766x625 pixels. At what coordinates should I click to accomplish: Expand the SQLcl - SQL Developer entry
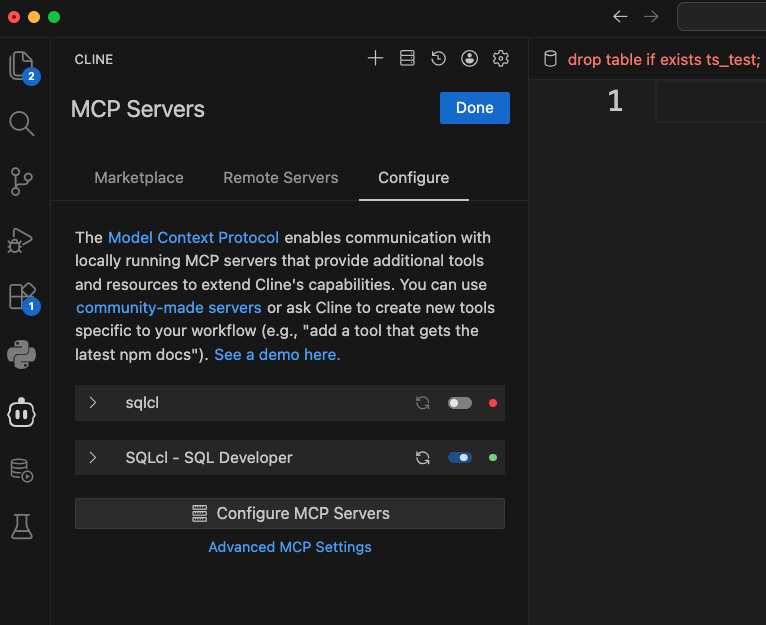pyautogui.click(x=93, y=458)
